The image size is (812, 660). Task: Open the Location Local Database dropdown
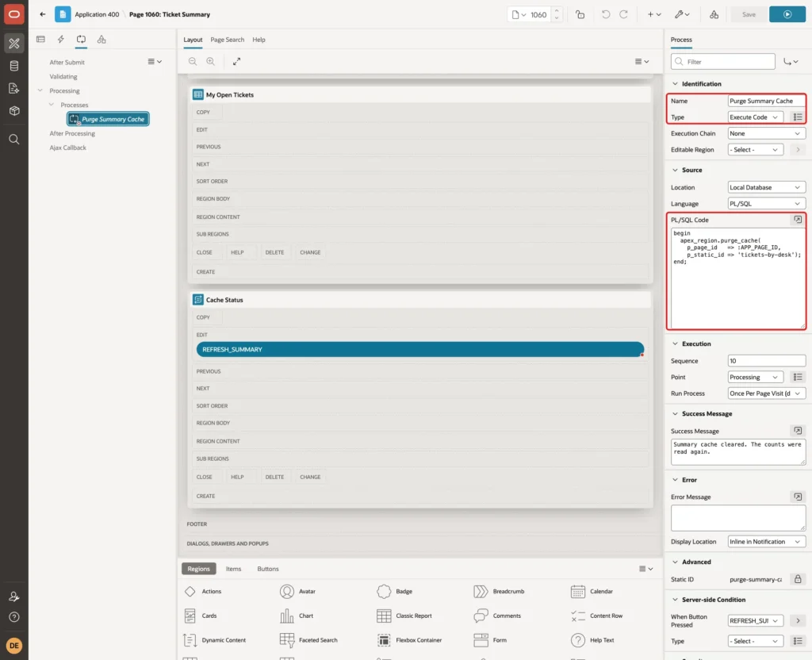767,187
